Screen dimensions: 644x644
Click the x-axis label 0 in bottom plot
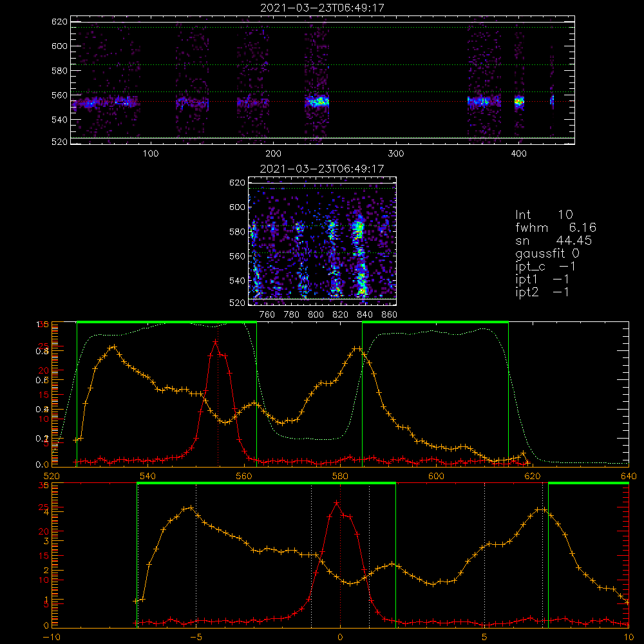[340, 638]
